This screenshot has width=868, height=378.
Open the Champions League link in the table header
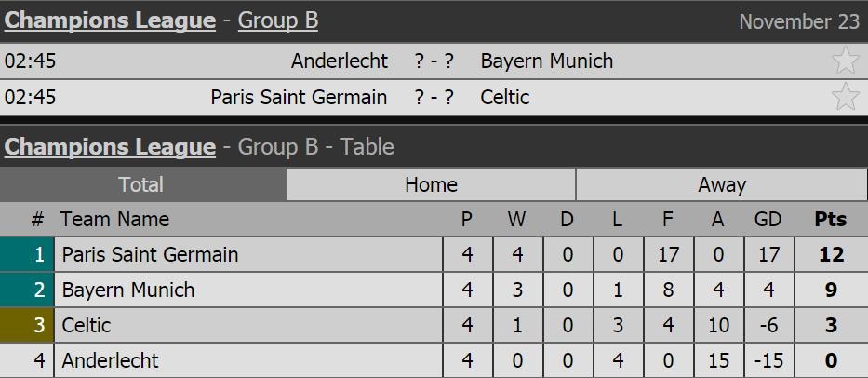(x=110, y=147)
